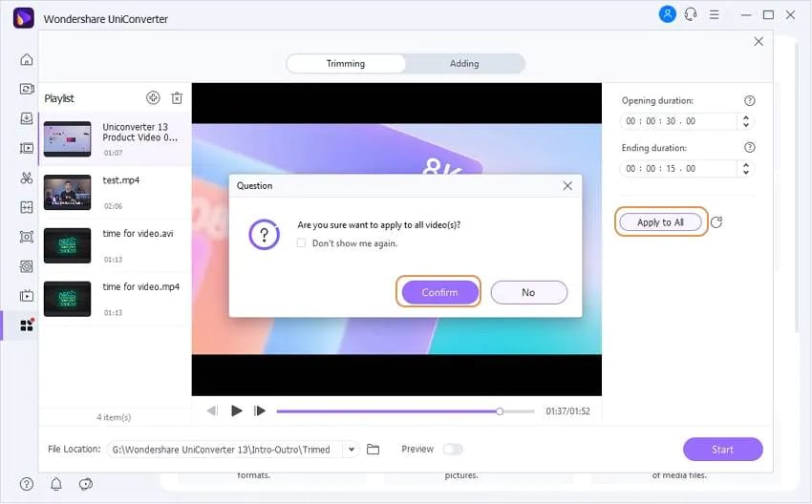
Task: Open the Screen Recorder sidebar icon
Action: point(27,237)
